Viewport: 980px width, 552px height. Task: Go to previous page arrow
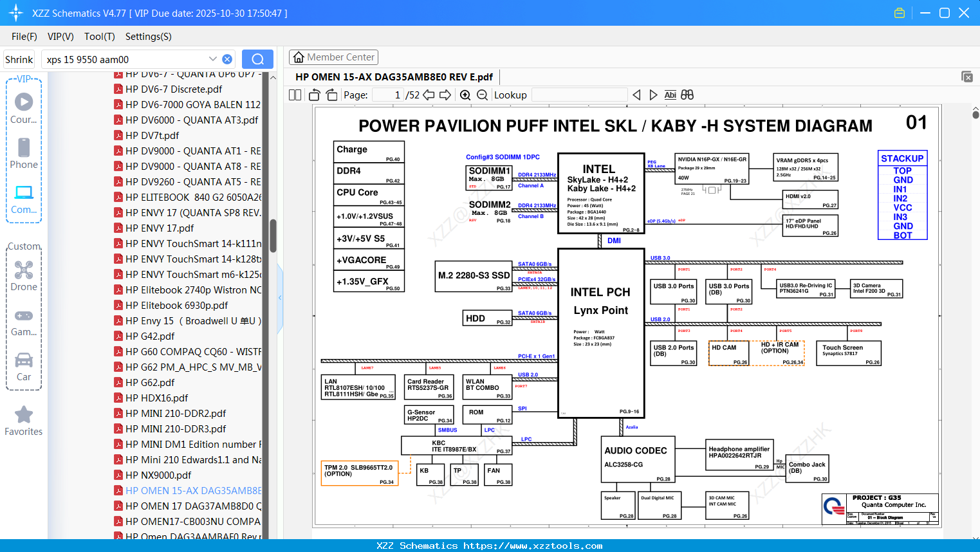pos(429,95)
